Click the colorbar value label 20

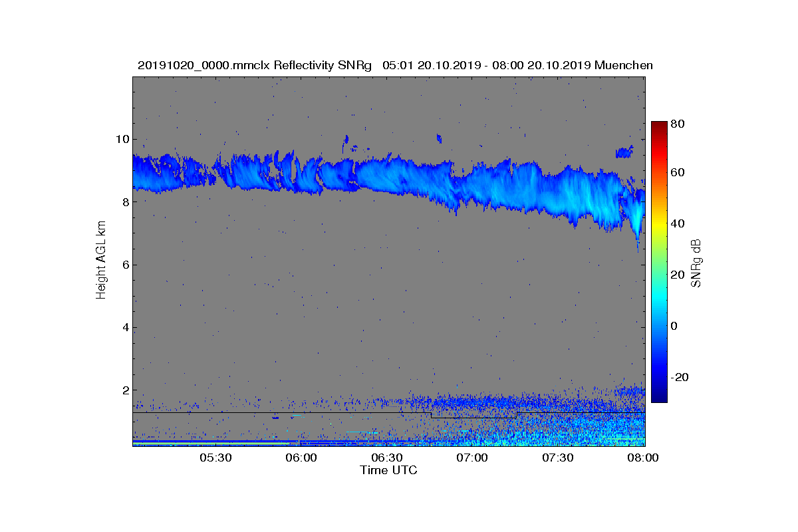678,275
